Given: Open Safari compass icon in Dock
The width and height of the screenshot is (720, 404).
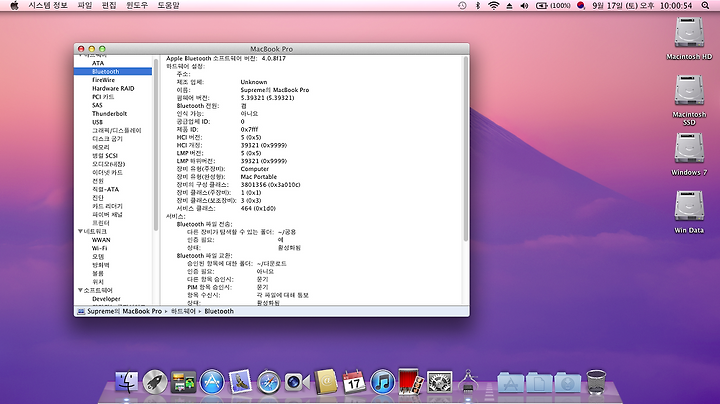Looking at the screenshot, I should point(269,382).
